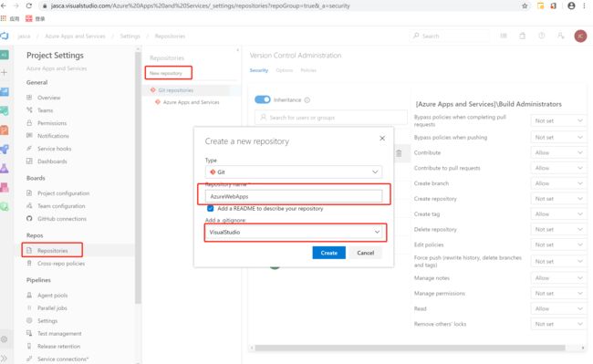Image resolution: width=593 pixels, height=364 pixels.
Task: Open Service hooks settings
Action: 54,149
